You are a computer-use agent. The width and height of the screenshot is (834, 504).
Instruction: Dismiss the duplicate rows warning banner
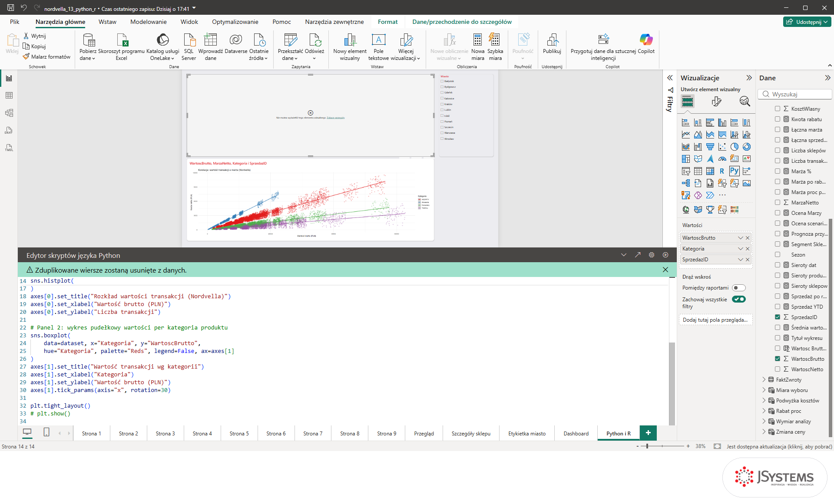(x=665, y=270)
